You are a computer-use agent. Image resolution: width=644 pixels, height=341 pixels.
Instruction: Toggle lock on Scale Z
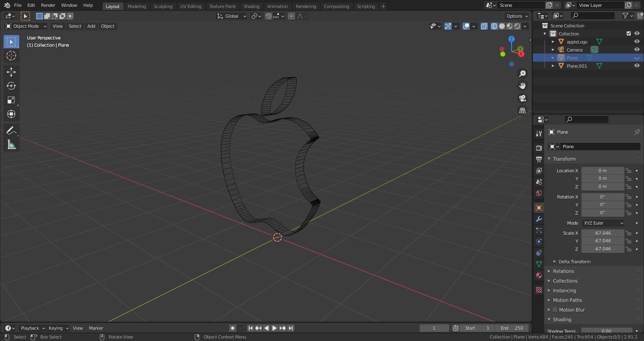[628, 249]
